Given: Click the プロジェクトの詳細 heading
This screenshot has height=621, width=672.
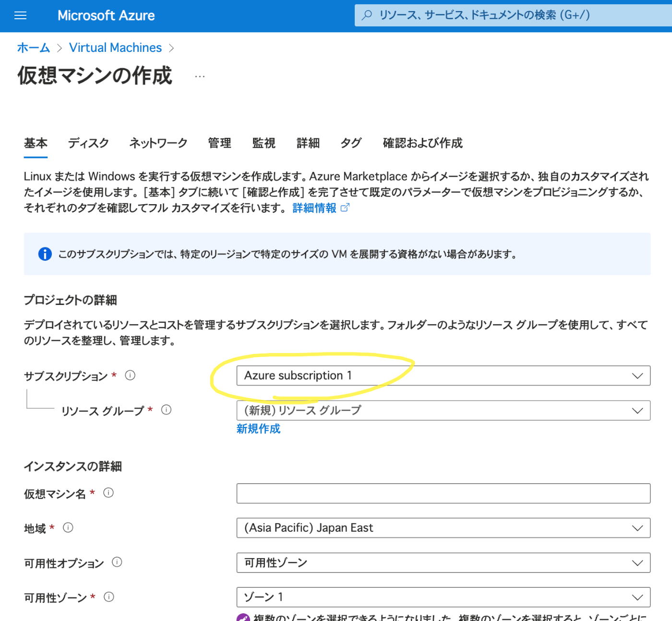Looking at the screenshot, I should coord(71,300).
